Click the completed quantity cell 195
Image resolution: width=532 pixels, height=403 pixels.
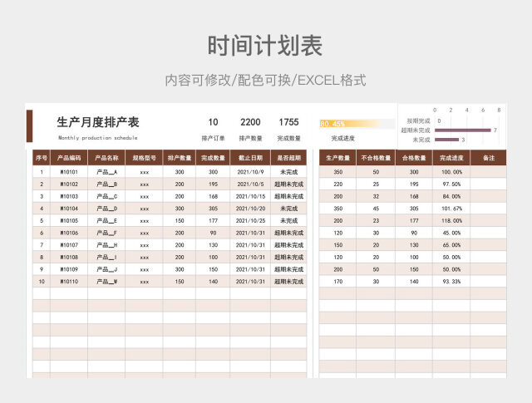click(x=213, y=184)
